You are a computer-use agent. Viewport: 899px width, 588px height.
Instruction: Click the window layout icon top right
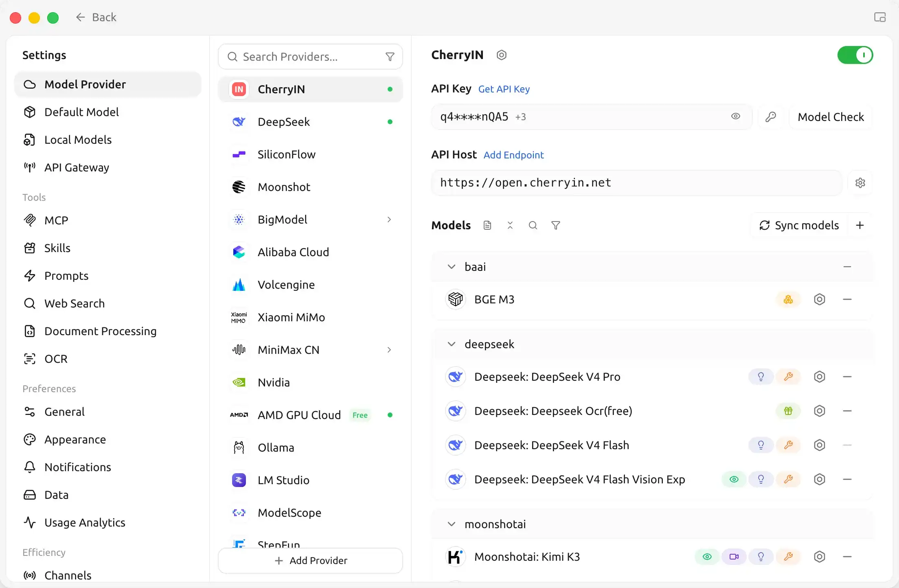click(880, 17)
